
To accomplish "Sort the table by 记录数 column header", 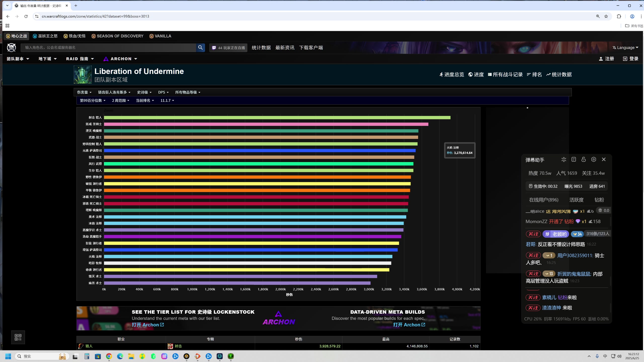I will point(455,339).
